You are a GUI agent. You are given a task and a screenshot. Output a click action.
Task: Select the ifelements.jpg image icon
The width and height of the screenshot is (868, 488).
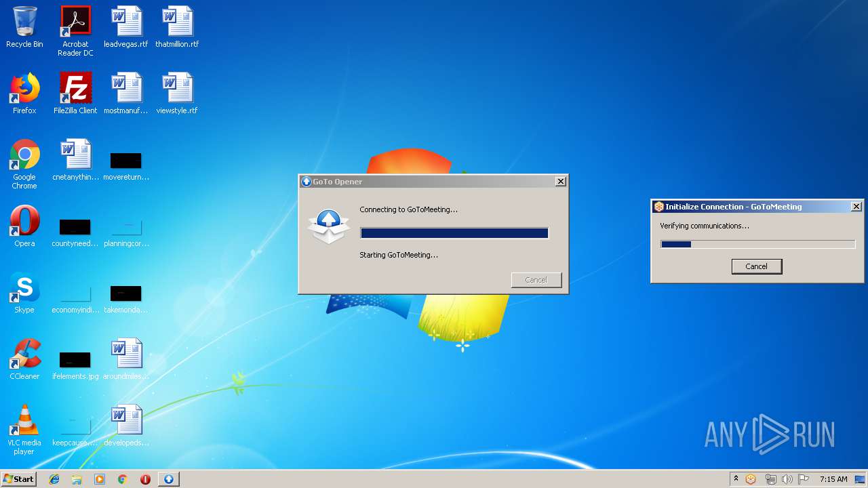[x=75, y=364]
